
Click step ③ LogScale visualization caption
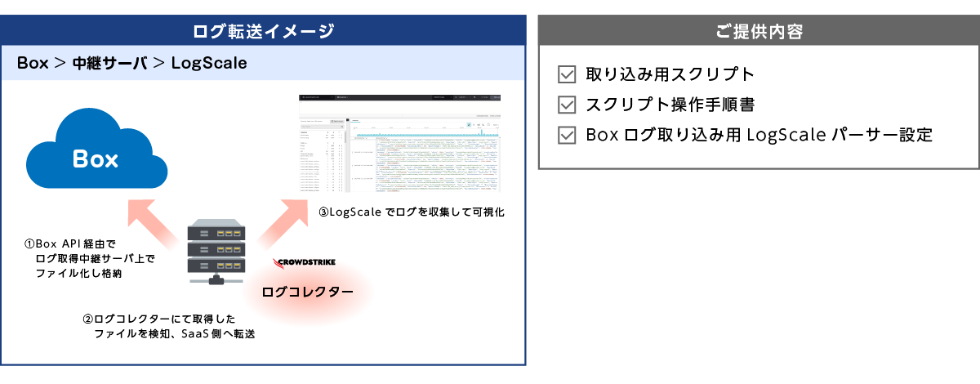pos(411,212)
